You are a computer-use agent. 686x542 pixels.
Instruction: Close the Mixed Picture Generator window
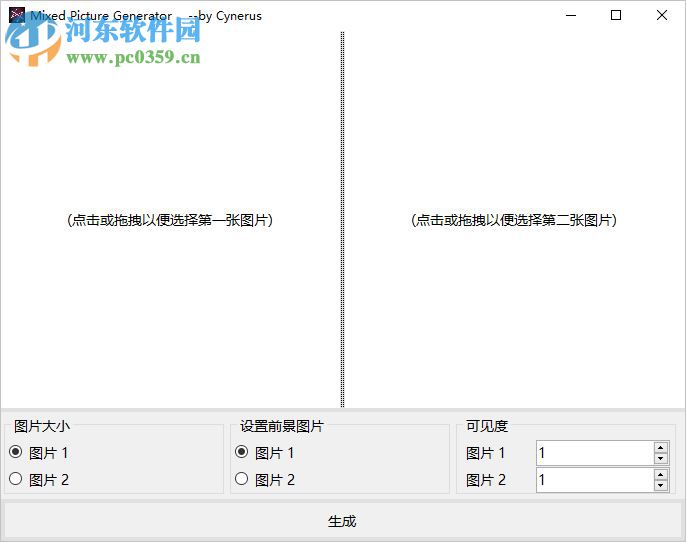click(x=662, y=15)
